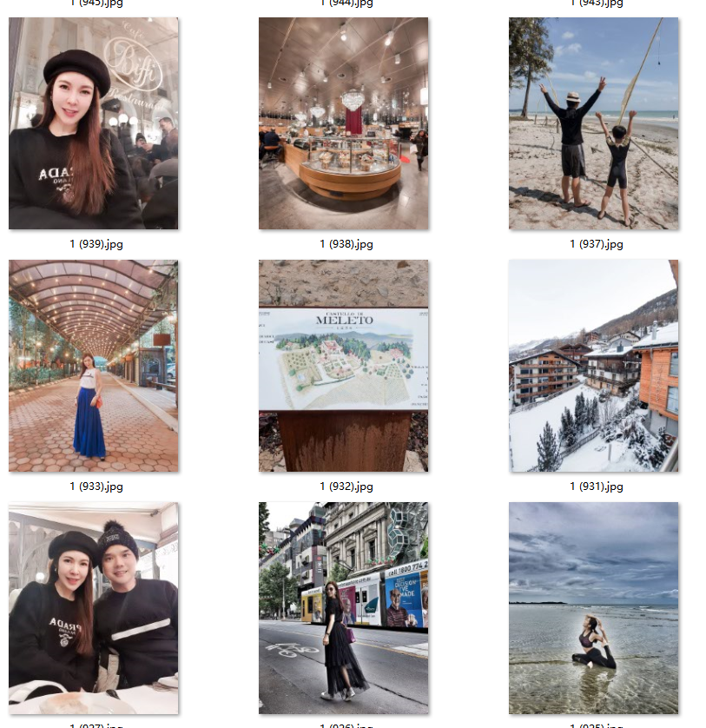Viewport: 706px width, 728px height.
Task: Open the bakery counter interior photo
Action: click(x=344, y=123)
